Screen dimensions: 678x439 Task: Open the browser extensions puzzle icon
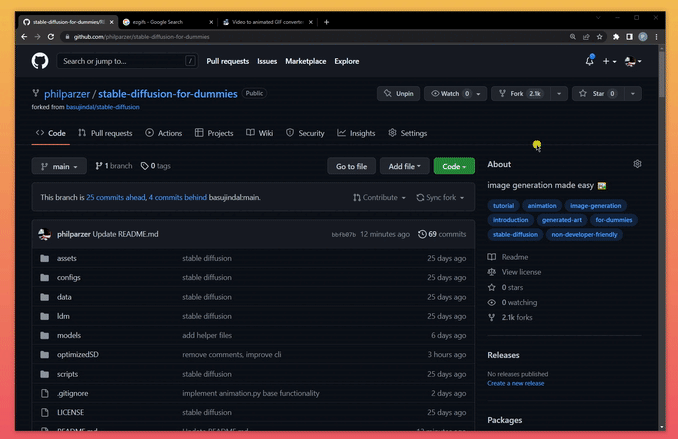pos(616,37)
